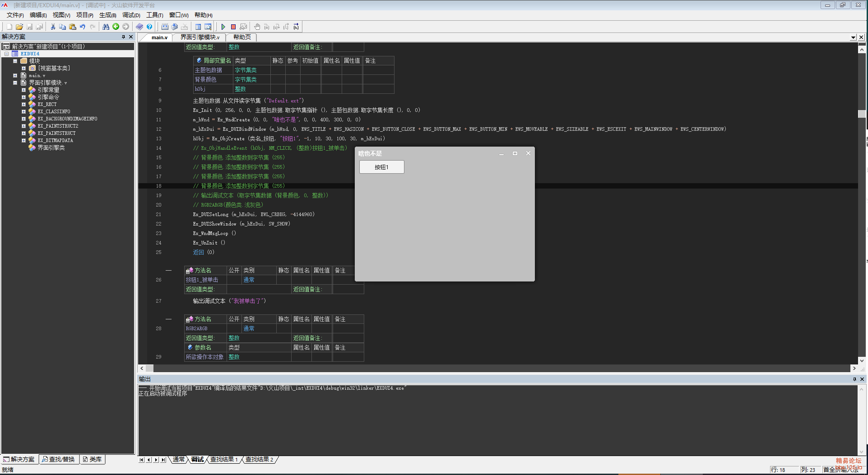This screenshot has width=868, height=475.
Task: Click the New file toolbar icon
Action: 9,27
